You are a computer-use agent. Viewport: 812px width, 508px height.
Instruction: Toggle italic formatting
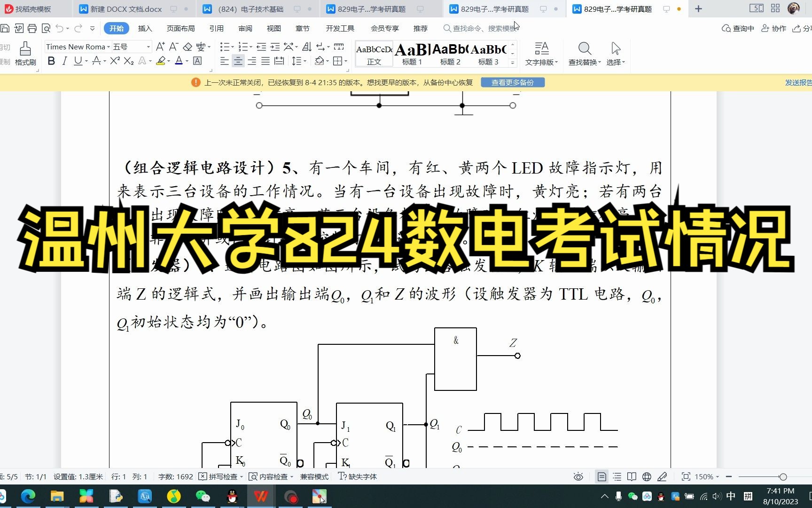(x=64, y=61)
